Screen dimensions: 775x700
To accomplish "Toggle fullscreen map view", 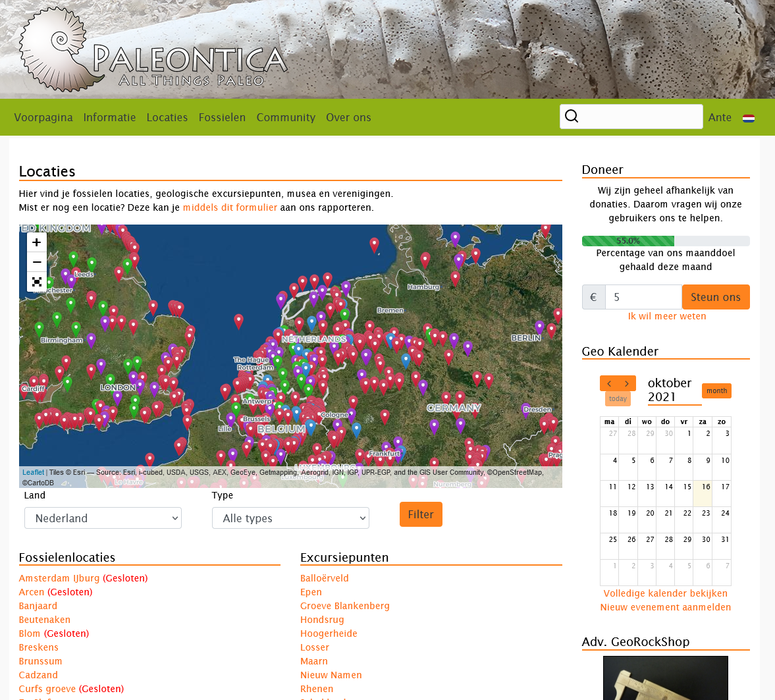I will tap(37, 282).
